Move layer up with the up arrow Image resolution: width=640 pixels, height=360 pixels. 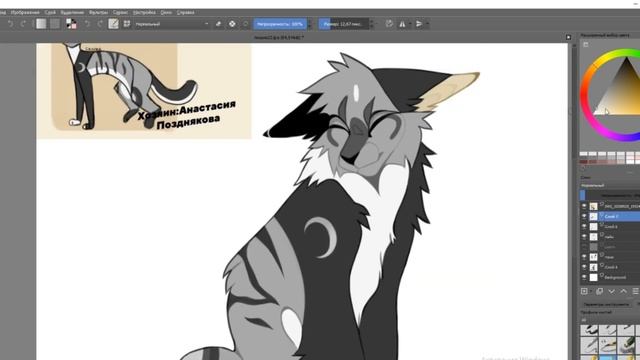pyautogui.click(x=623, y=291)
